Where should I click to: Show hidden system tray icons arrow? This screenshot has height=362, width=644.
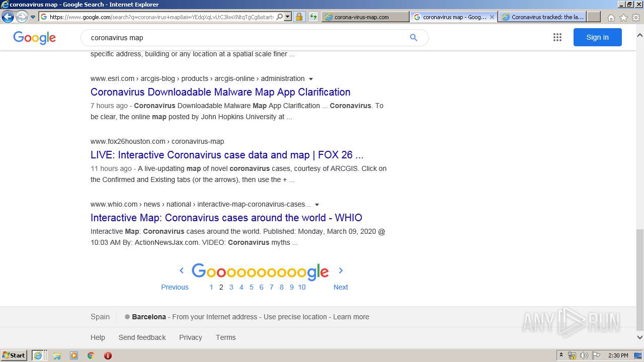pos(561,355)
